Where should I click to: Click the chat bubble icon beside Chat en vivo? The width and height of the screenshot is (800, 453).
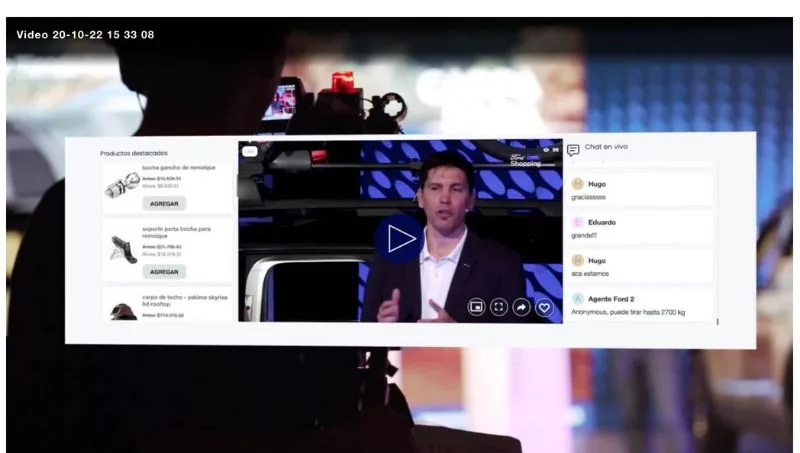tap(573, 150)
